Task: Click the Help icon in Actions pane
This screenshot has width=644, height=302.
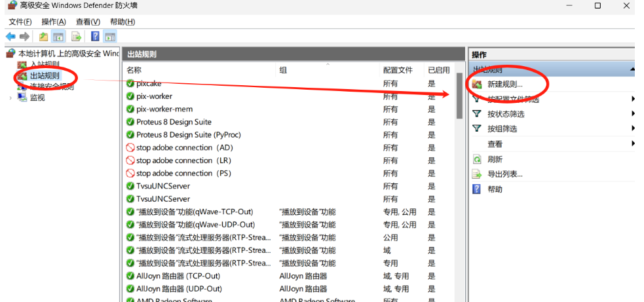Action: point(476,189)
